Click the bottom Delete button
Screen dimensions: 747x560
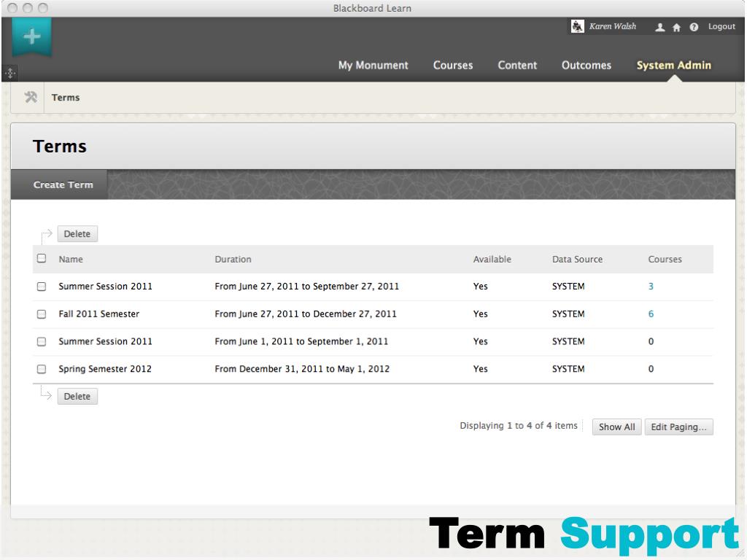[77, 396]
